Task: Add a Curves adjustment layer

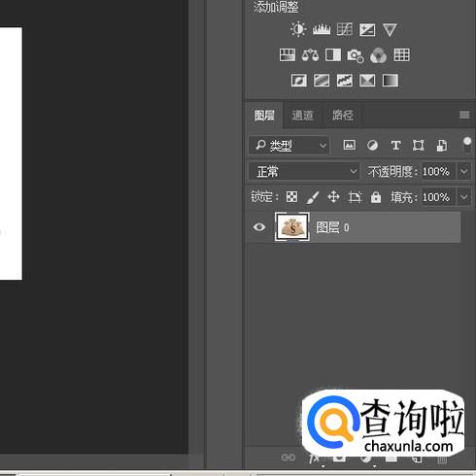Action: (344, 29)
